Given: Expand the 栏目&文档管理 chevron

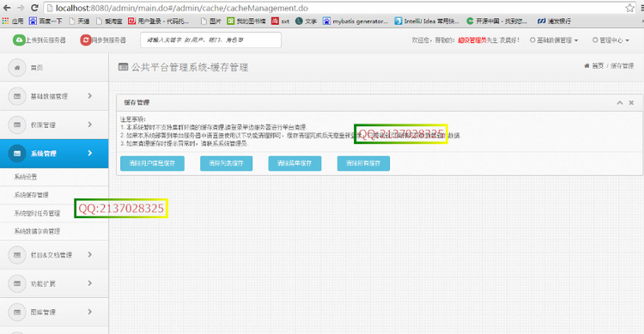Looking at the screenshot, I should click(90, 255).
